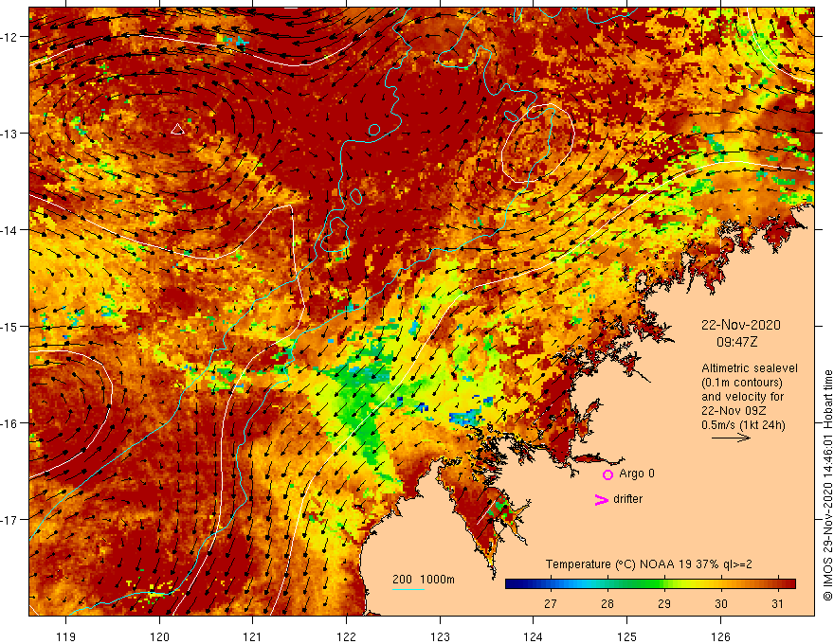The width and height of the screenshot is (834, 644).
Task: Click the Temperature NOAA 19 title text
Action: click(x=649, y=564)
